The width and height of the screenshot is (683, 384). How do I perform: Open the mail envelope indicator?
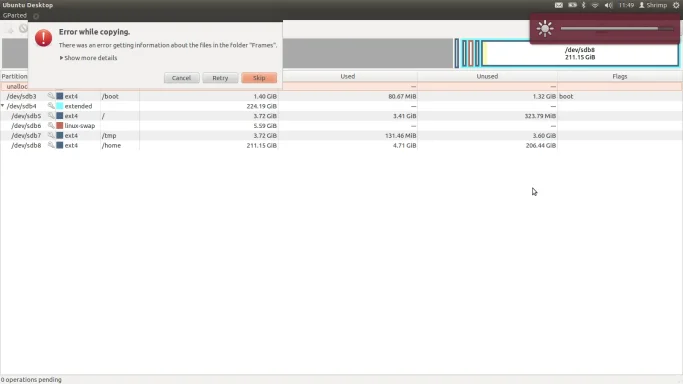[558, 5]
